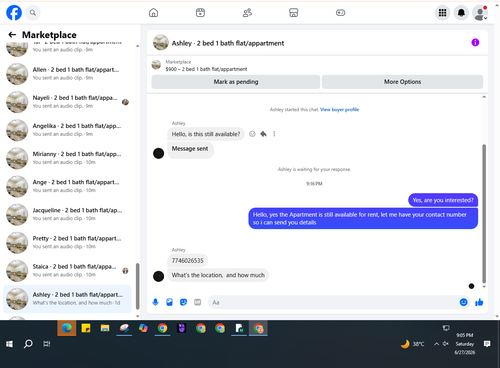Click chat scroll up arrow

pyautogui.click(x=484, y=97)
